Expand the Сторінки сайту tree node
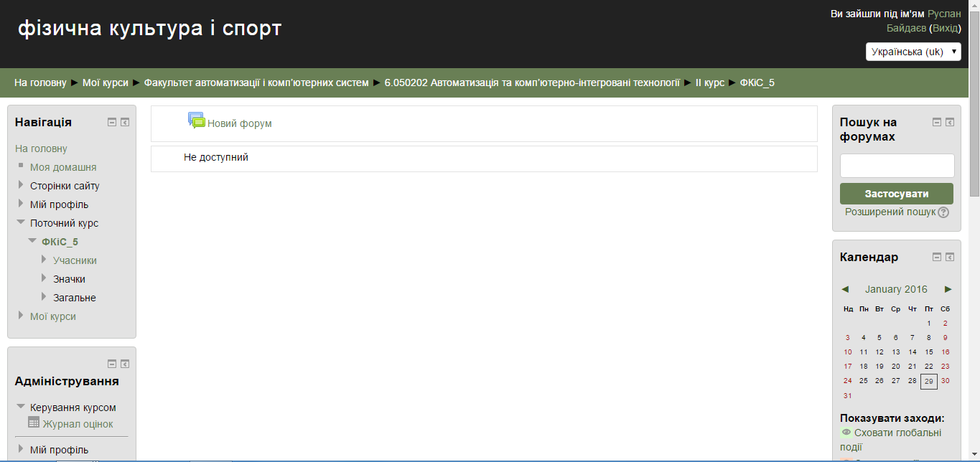This screenshot has width=980, height=462. pos(21,185)
